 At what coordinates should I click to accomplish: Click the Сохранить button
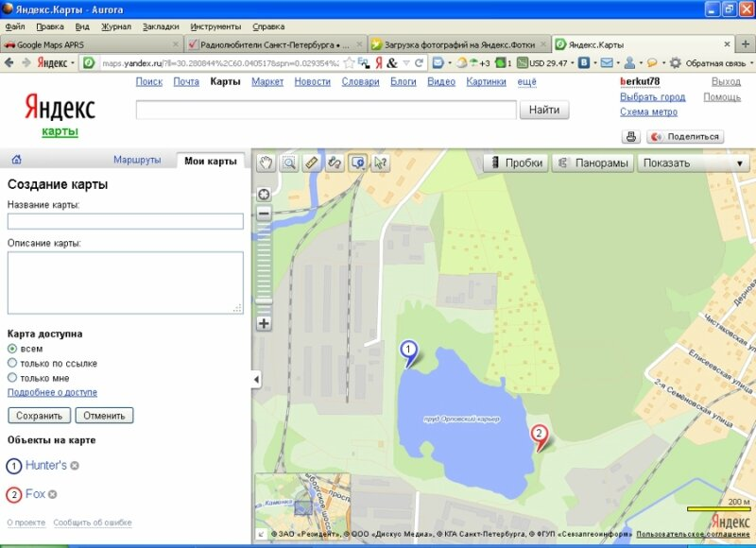point(39,416)
